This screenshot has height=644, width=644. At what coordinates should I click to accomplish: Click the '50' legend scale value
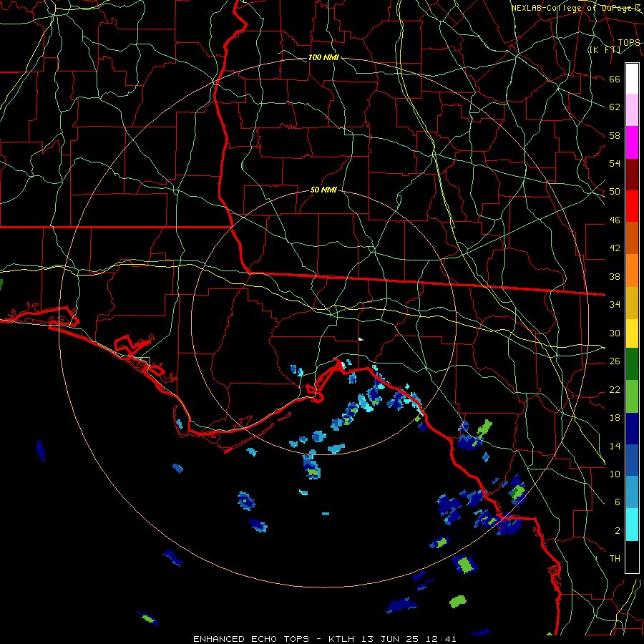pos(615,192)
